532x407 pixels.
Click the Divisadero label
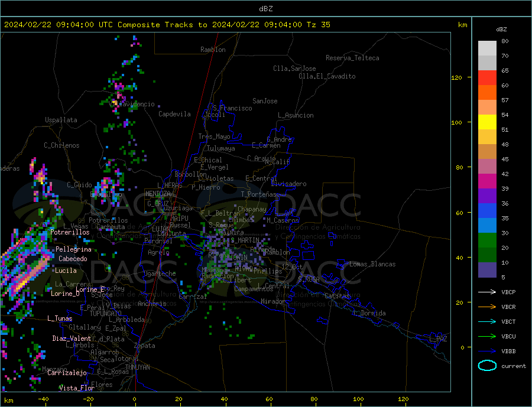[288, 184]
